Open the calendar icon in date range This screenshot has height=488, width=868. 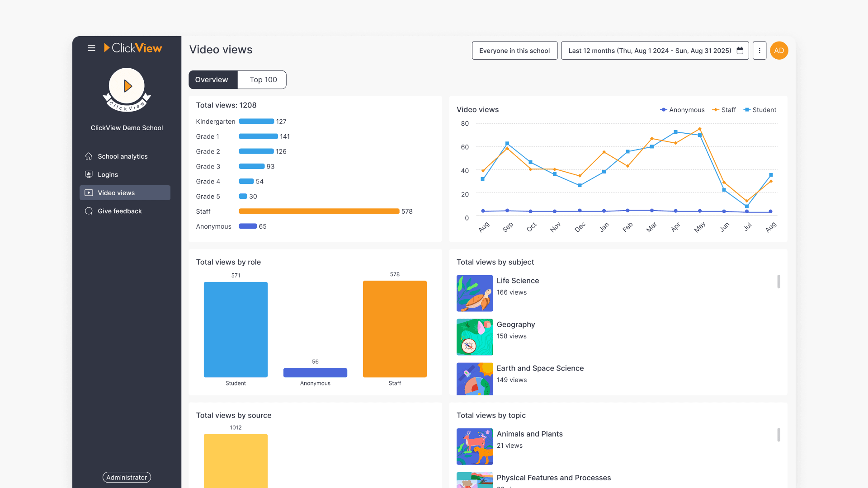(x=740, y=51)
